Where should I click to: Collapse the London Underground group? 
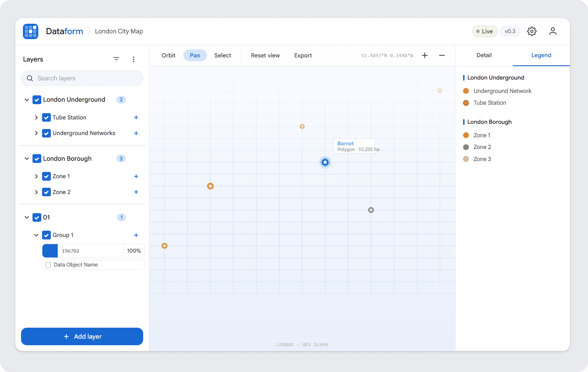(27, 100)
